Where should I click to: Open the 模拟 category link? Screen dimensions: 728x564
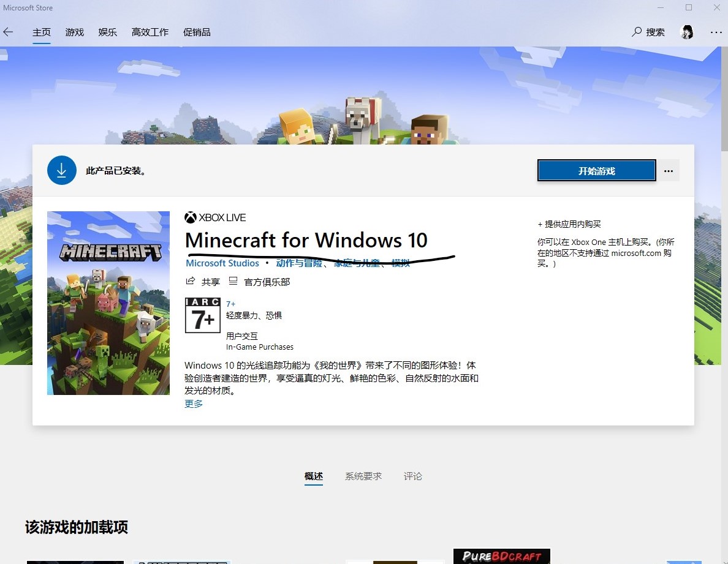pyautogui.click(x=401, y=263)
